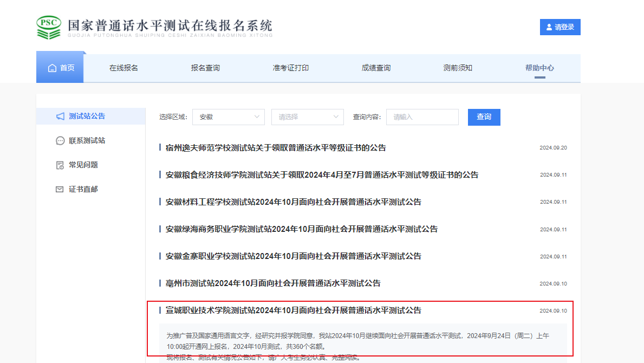The image size is (644, 363).
Task: Open the 成绩查询 menu item
Action: point(376,68)
